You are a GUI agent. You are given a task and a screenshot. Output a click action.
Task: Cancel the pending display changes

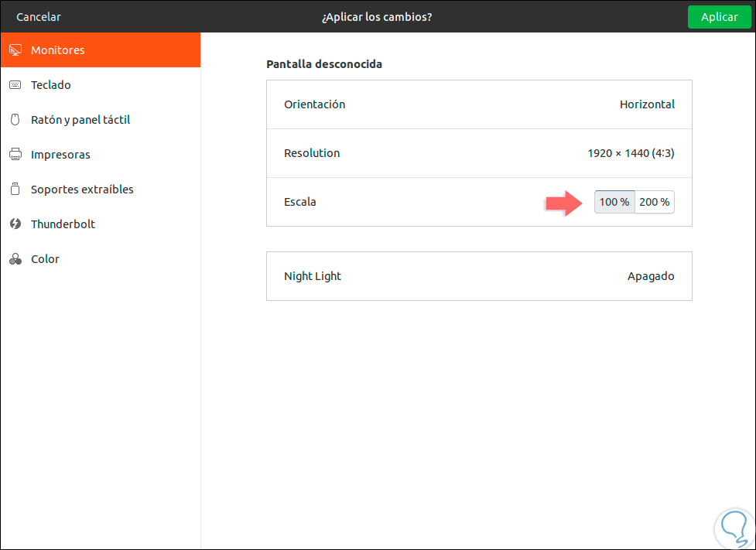click(39, 17)
